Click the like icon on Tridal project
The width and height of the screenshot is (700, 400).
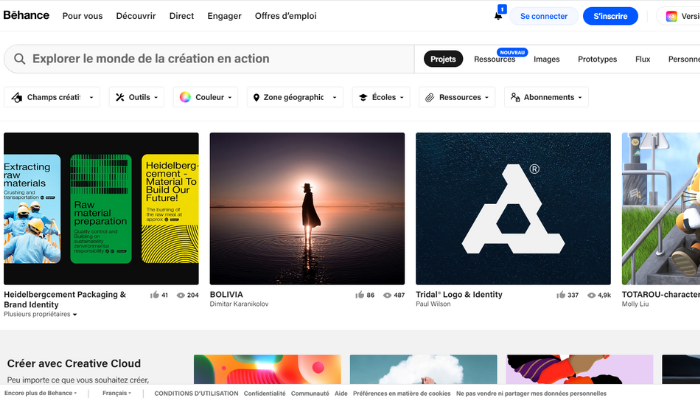click(561, 295)
